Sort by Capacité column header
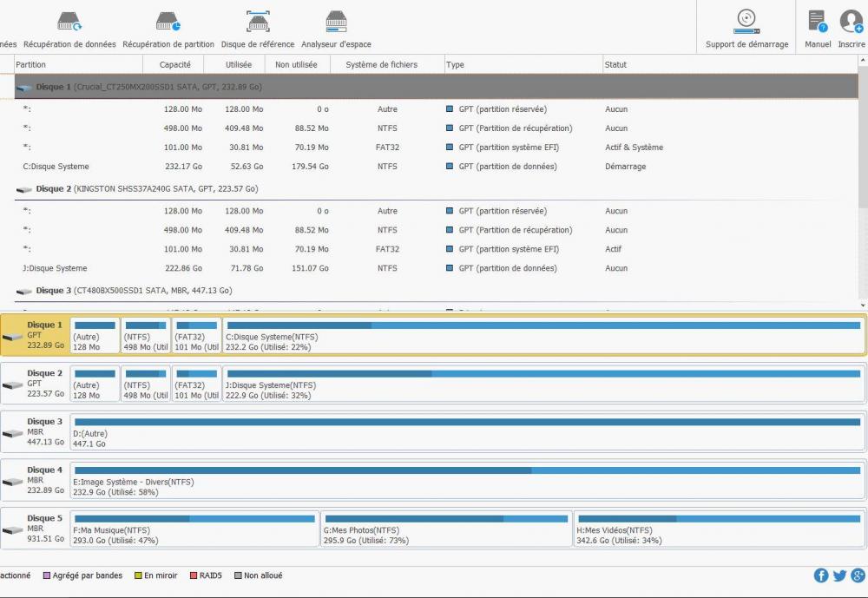Viewport: 868px width, 598px height. click(174, 64)
